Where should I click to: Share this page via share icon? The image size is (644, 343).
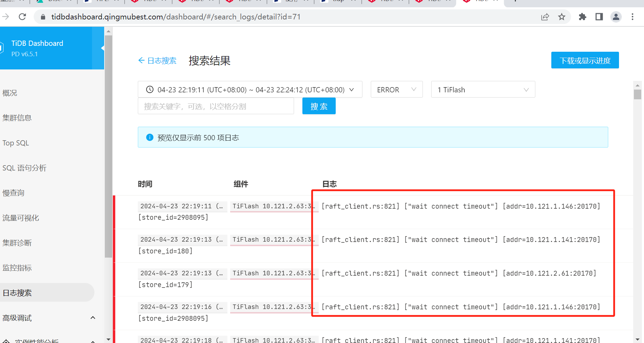545,17
